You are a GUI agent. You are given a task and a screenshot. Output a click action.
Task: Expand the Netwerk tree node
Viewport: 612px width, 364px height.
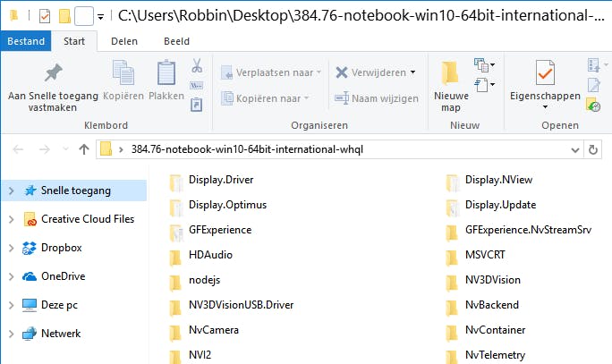(12, 334)
